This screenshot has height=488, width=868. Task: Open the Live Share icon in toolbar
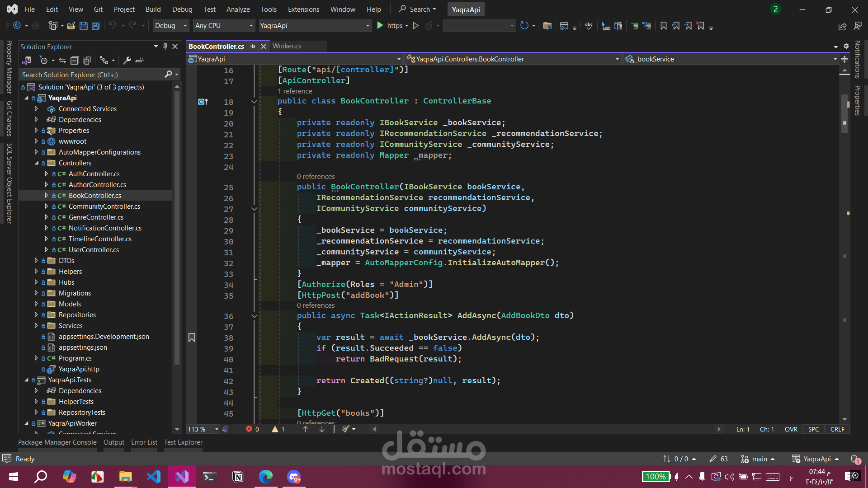click(x=842, y=26)
